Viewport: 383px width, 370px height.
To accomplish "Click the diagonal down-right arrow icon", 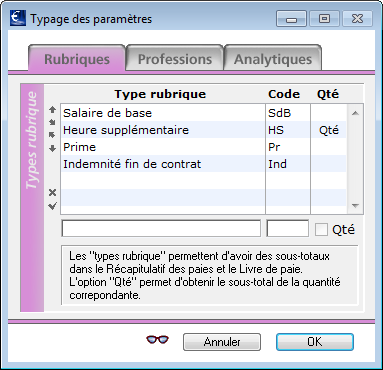I will pos(52,122).
